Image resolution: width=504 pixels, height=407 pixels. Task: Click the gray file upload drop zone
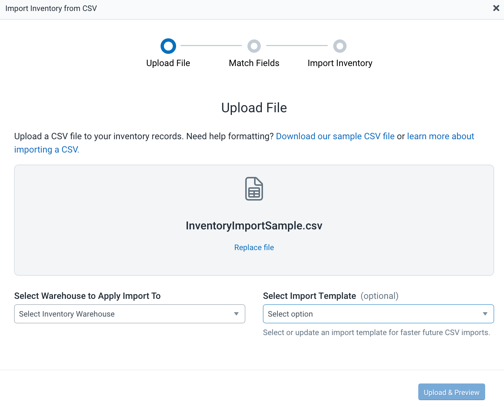click(x=254, y=220)
